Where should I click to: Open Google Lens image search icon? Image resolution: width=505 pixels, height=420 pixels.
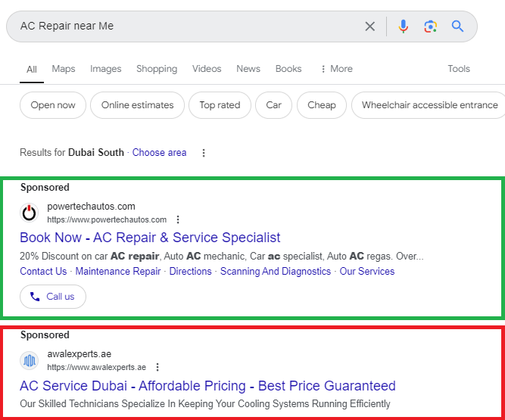tap(430, 26)
